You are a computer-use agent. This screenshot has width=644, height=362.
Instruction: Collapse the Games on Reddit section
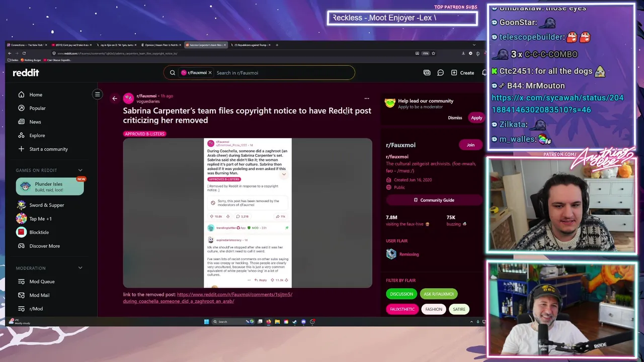[x=80, y=170]
